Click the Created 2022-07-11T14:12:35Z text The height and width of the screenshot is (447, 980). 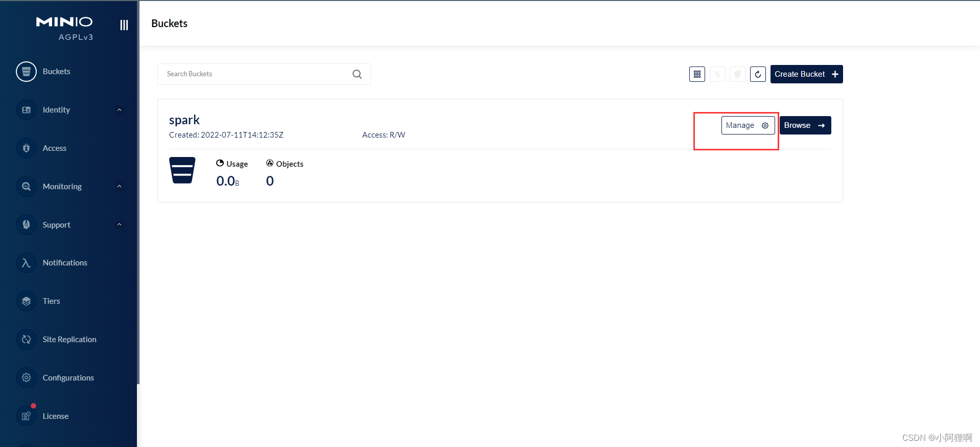226,135
